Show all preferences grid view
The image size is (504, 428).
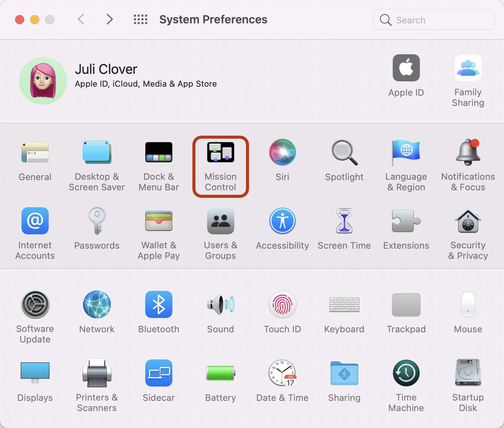pyautogui.click(x=140, y=20)
